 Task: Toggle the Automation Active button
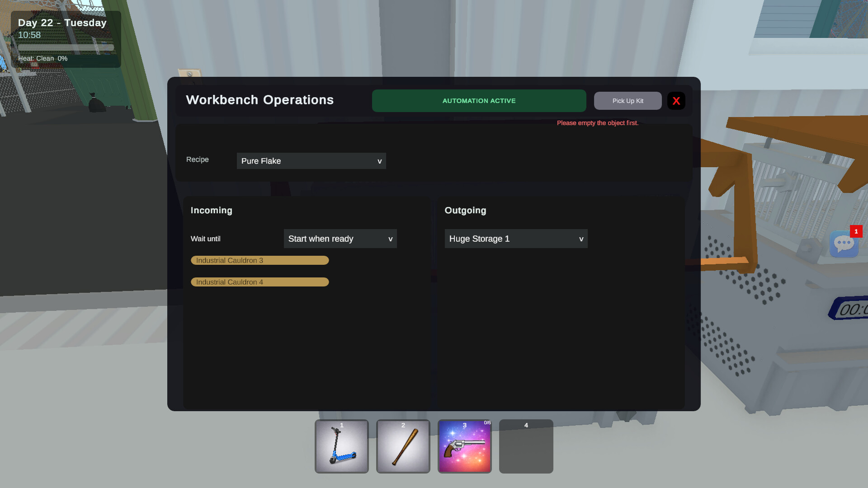tap(479, 101)
